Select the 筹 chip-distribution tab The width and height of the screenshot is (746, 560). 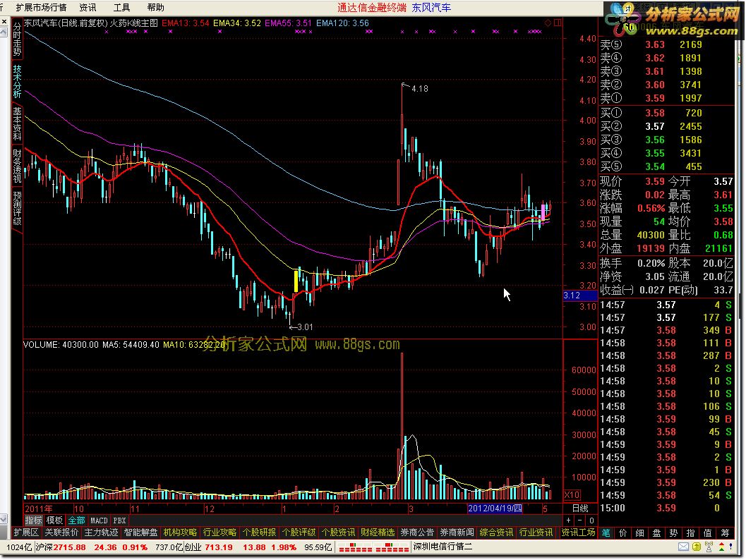(725, 533)
